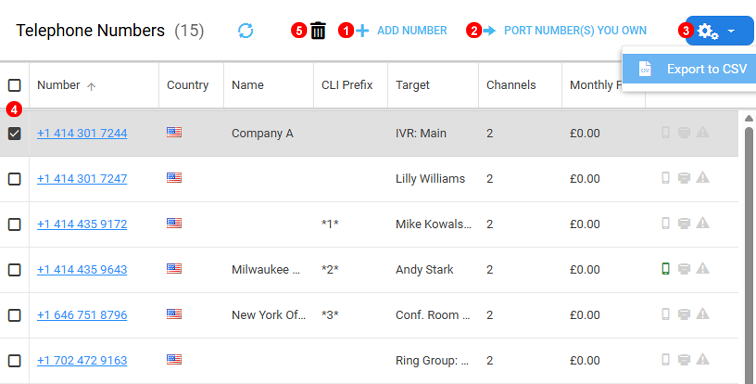Click PORT NUMBER(S) YOU OWN link
Image resolution: width=756 pixels, height=384 pixels.
[575, 30]
